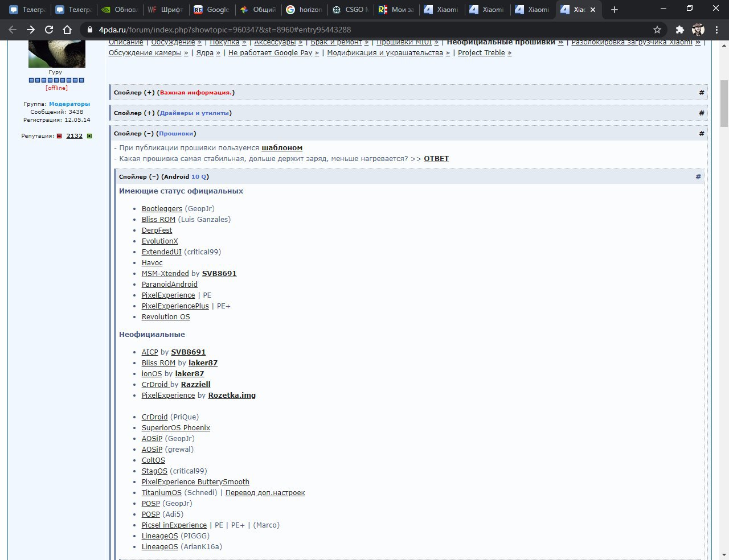Decrease reputation with red minus icon
Screen dimensions: 729x560
click(59, 136)
